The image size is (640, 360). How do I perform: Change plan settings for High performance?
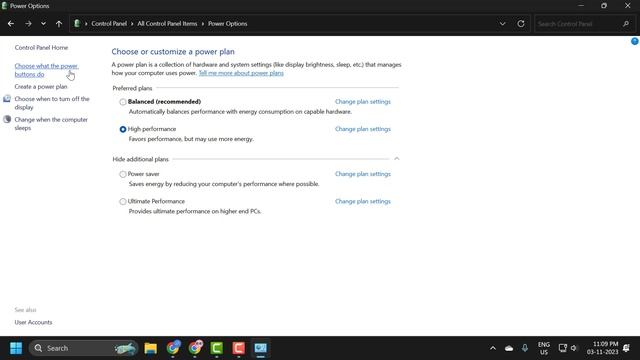click(363, 129)
